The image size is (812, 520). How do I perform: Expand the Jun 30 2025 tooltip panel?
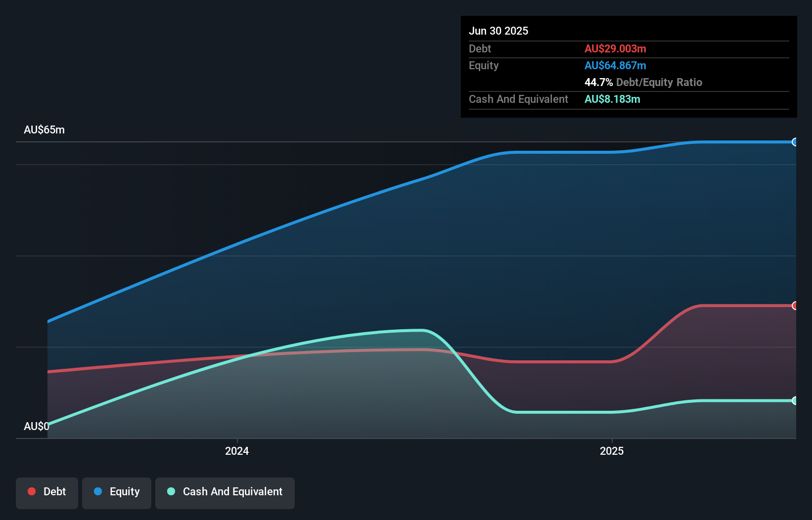[x=498, y=31]
